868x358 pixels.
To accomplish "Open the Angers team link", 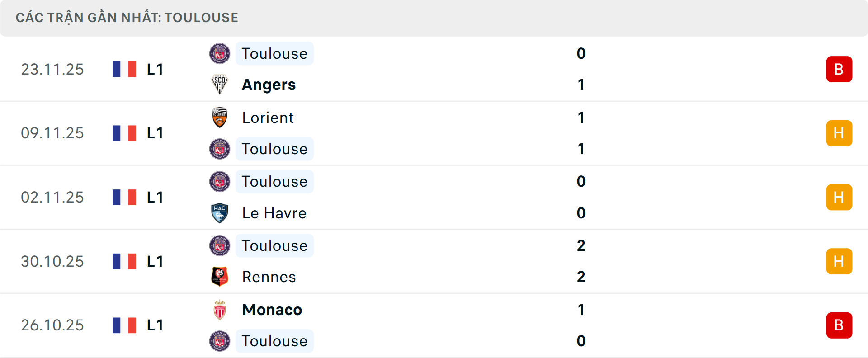I will point(269,85).
